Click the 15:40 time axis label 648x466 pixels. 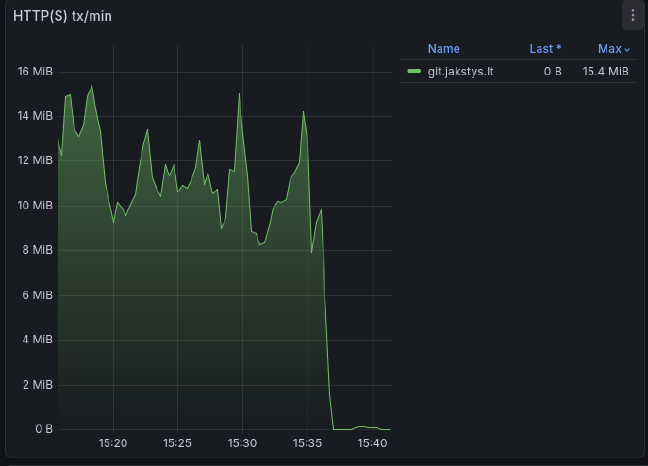[372, 443]
